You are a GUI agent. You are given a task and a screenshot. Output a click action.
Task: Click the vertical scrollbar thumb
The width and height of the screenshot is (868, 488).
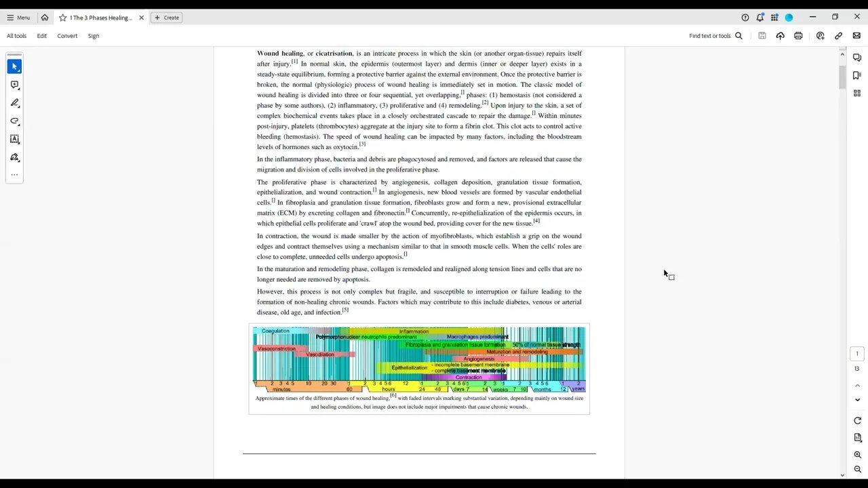843,77
